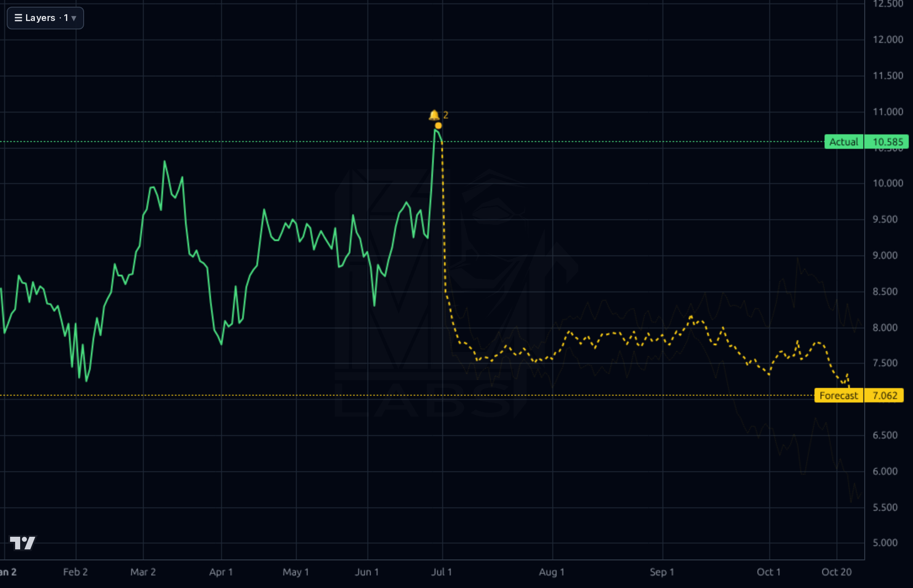The height and width of the screenshot is (588, 913).
Task: Click the 6.000 price axis label
Action: click(885, 471)
